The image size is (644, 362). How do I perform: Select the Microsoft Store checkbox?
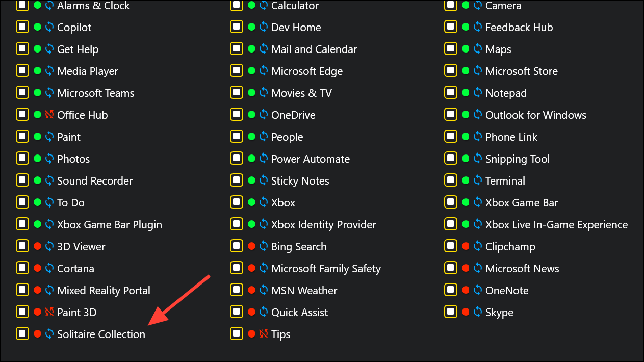(451, 71)
